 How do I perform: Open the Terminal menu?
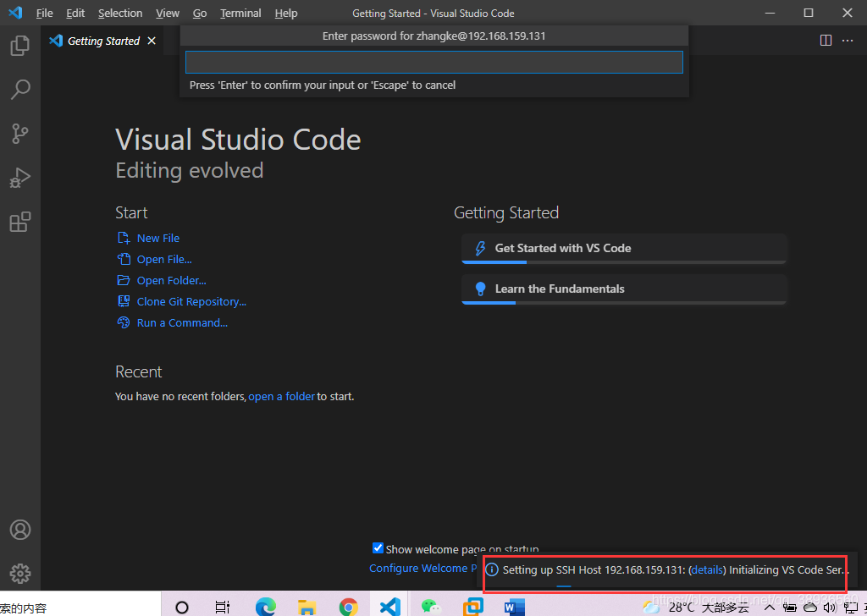[x=240, y=13]
